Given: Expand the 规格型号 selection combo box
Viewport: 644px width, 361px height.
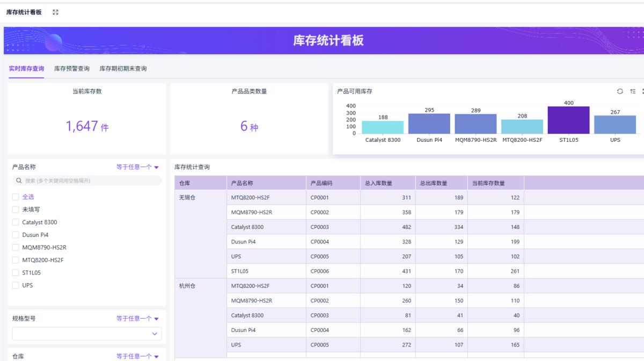Looking at the screenshot, I should pos(87,334).
